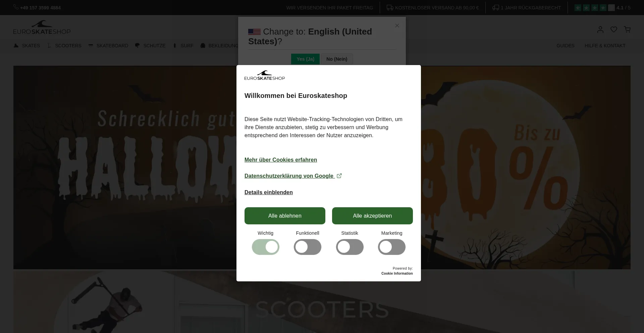Viewport: 644px width, 333px height.
Task: Click the Alle ablehnen button
Action: click(285, 216)
